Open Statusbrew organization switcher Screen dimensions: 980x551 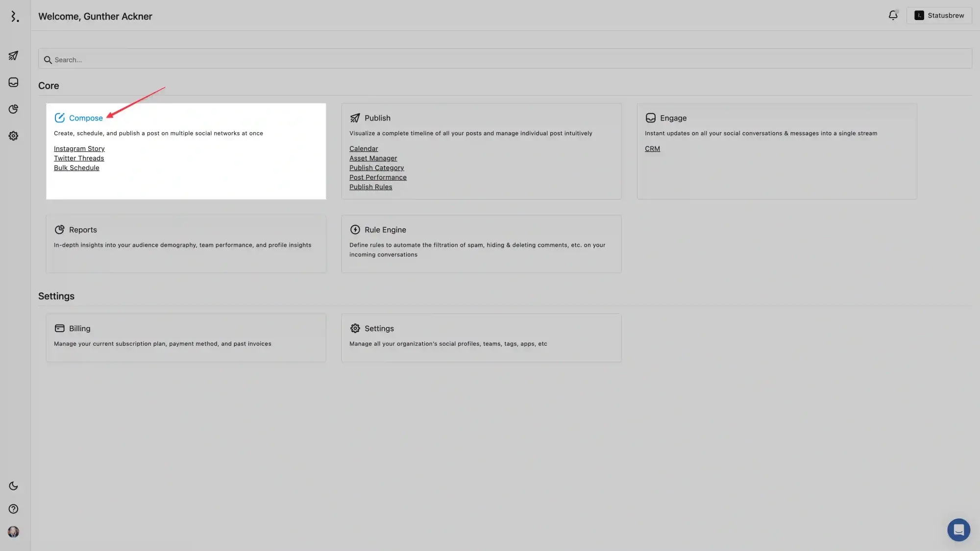tap(939, 16)
